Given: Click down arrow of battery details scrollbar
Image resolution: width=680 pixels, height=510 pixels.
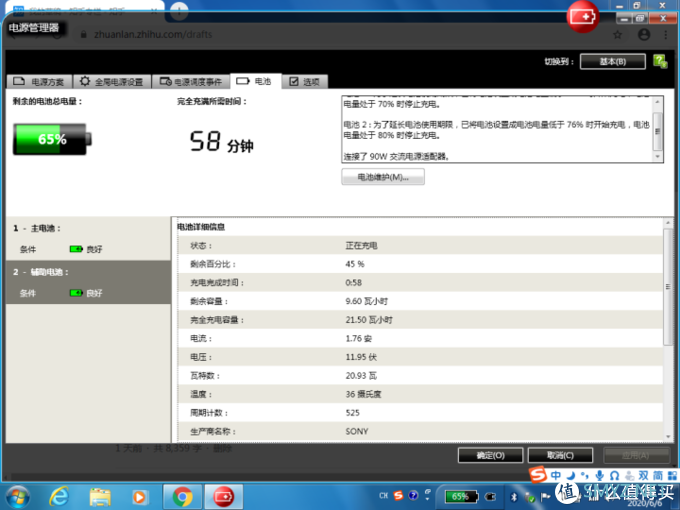Looking at the screenshot, I should click(668, 437).
